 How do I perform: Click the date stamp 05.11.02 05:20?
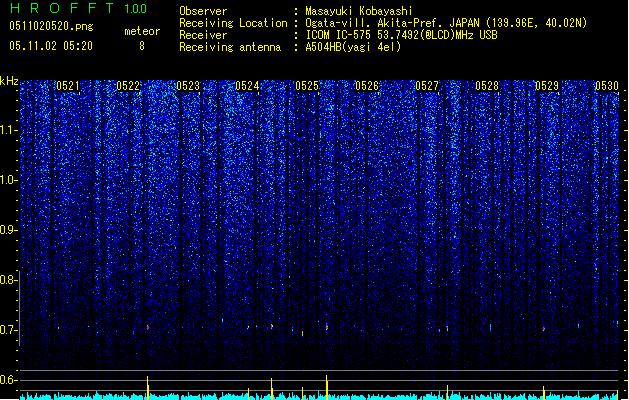tap(51, 46)
